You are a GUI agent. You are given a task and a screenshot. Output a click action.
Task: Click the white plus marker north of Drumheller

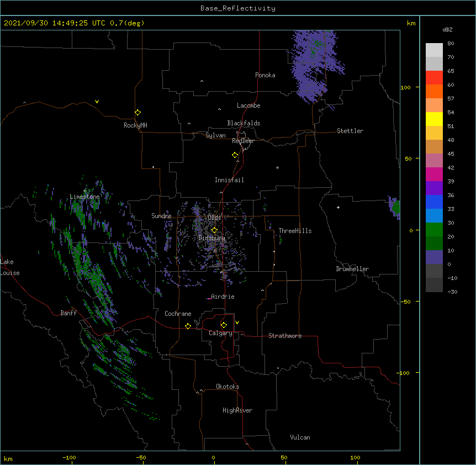pos(338,207)
